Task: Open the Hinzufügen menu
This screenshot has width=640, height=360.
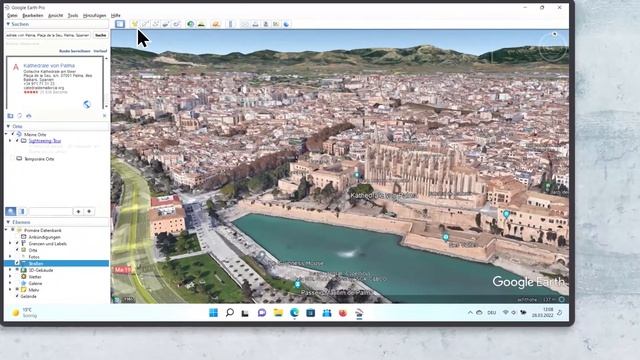Action: tap(94, 16)
